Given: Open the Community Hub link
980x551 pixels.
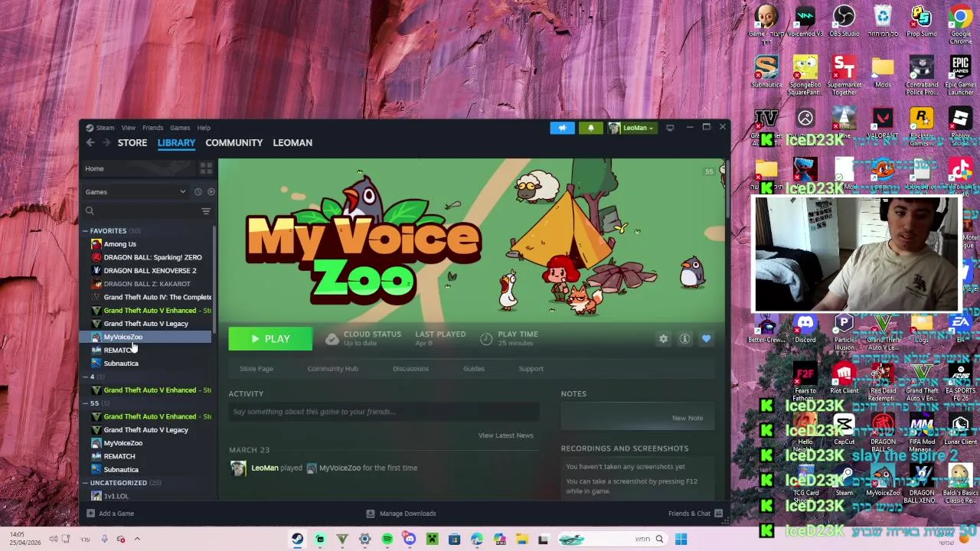Looking at the screenshot, I should [x=332, y=369].
